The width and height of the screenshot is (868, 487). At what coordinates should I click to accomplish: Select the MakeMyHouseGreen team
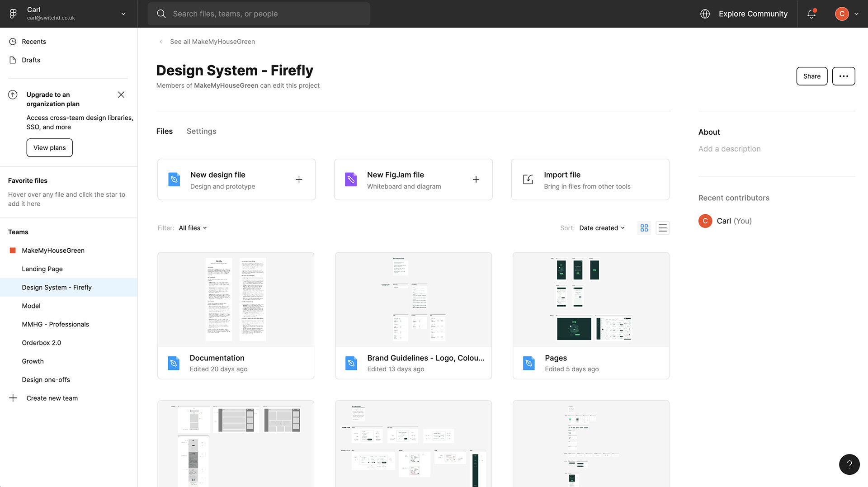point(69,251)
